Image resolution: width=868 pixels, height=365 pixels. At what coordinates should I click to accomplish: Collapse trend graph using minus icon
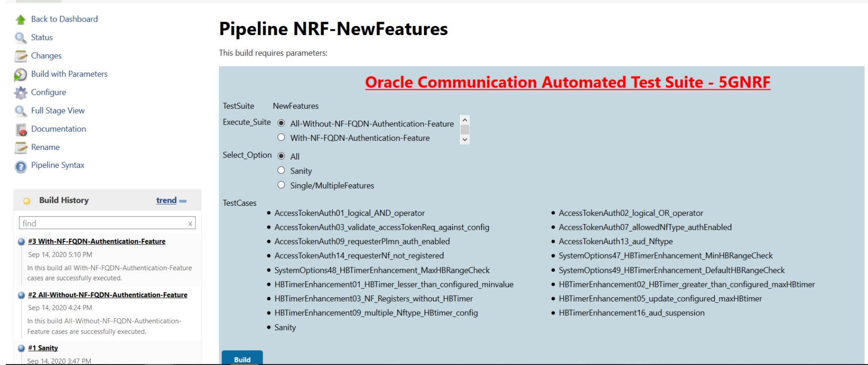pos(183,201)
